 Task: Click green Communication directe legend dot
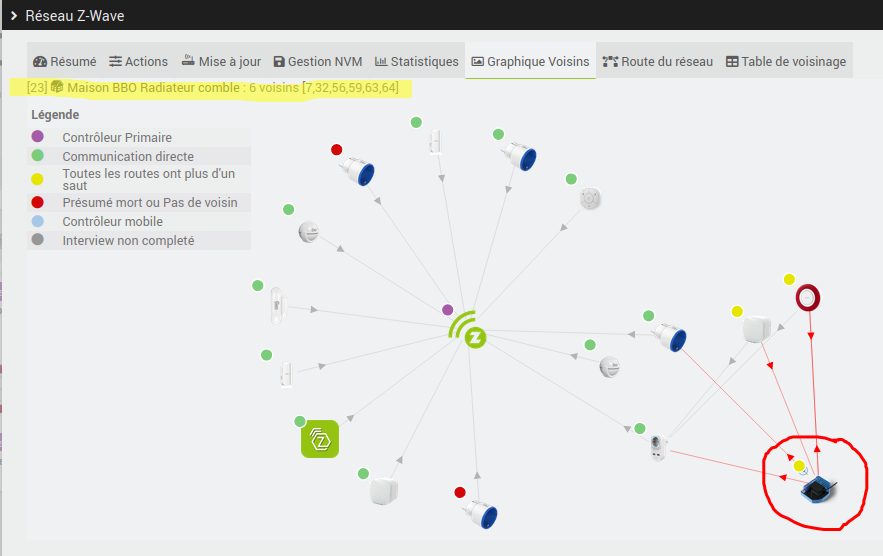point(38,155)
